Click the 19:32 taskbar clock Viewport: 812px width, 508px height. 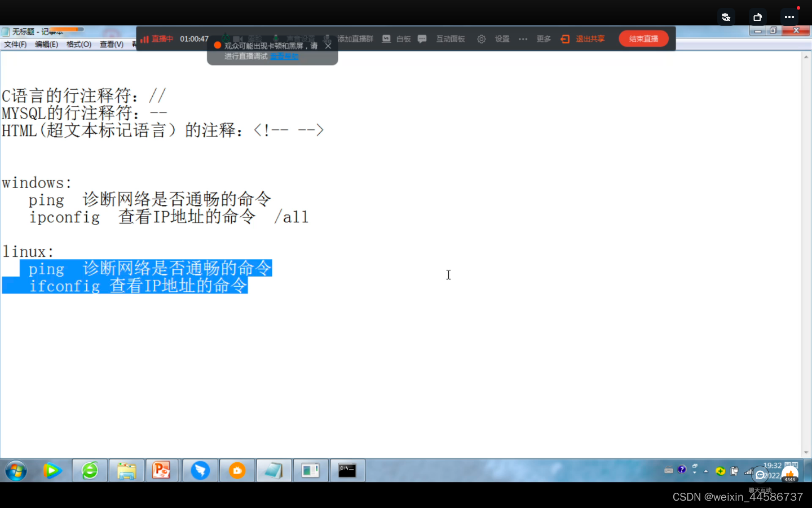[x=773, y=466]
